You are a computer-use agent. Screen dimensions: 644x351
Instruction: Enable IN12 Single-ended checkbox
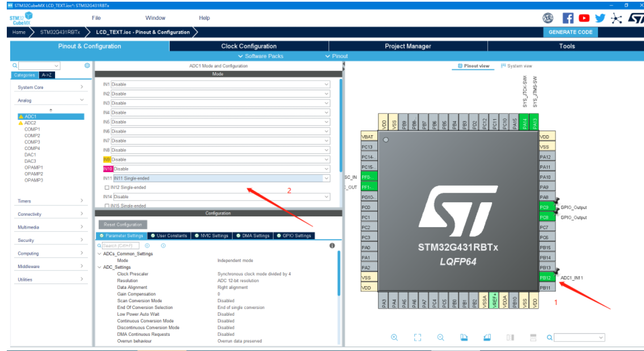tap(107, 187)
